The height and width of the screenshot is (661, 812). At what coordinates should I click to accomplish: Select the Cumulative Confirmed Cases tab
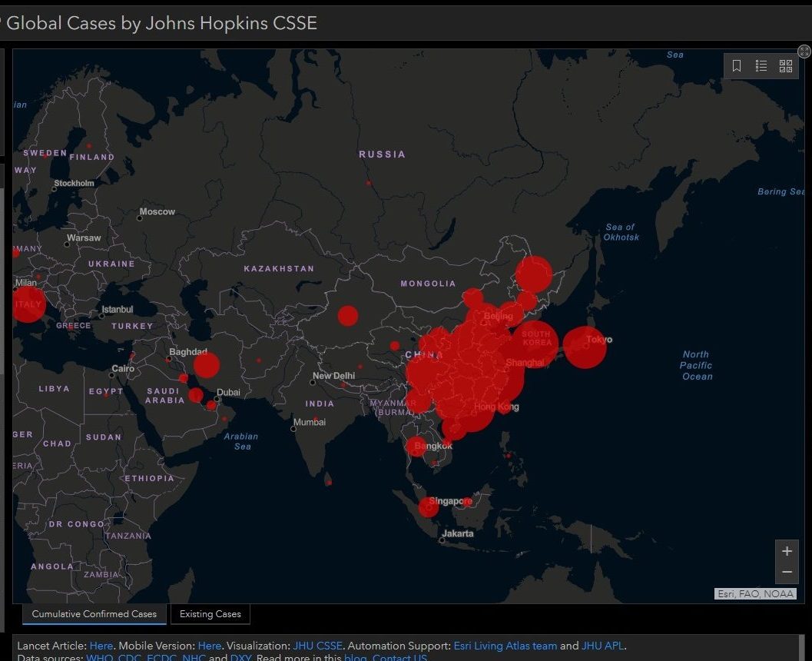94,614
